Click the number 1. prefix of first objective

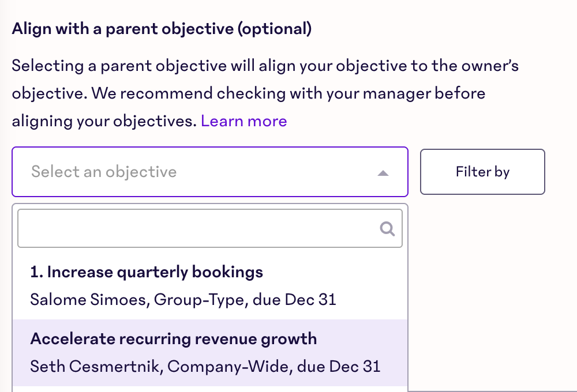(x=36, y=272)
